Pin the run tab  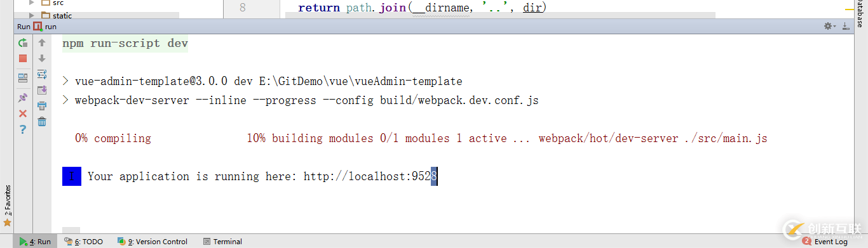(23, 98)
